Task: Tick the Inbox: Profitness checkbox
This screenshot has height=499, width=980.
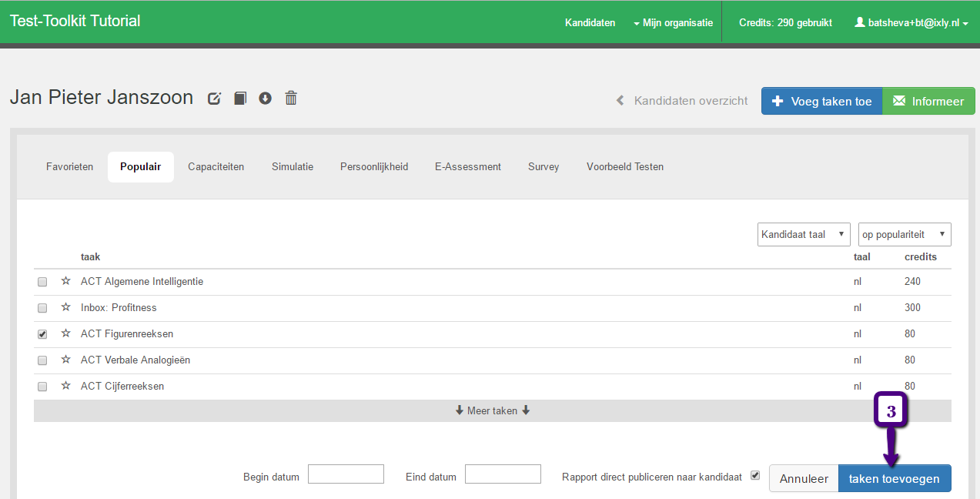Action: tap(42, 308)
